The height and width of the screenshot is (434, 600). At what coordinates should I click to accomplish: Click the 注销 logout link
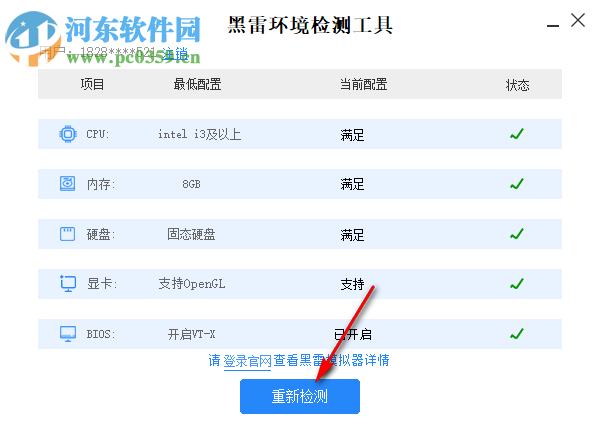coord(175,53)
